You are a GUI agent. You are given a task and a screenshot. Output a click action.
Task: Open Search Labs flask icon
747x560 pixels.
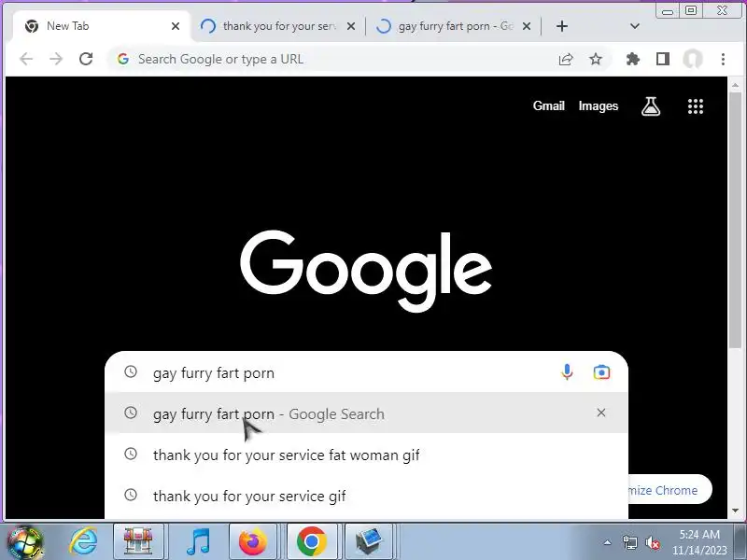coord(651,106)
